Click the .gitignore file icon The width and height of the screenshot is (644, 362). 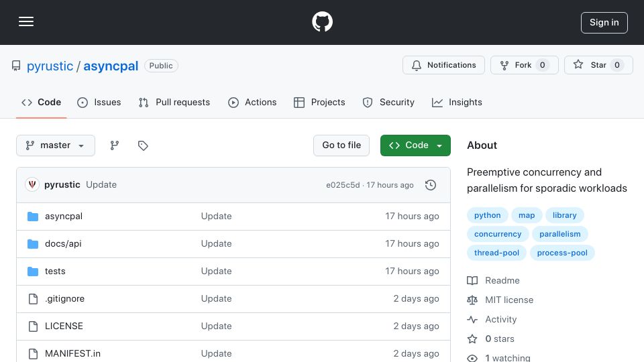[x=33, y=299]
